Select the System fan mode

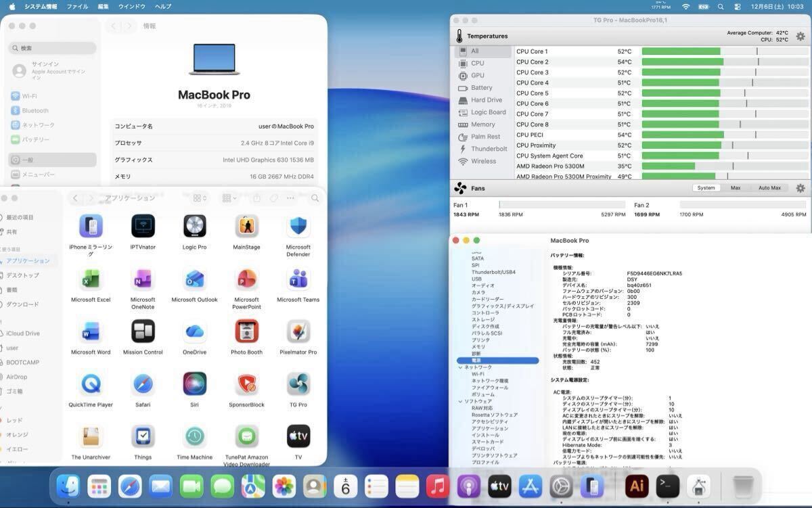click(706, 188)
